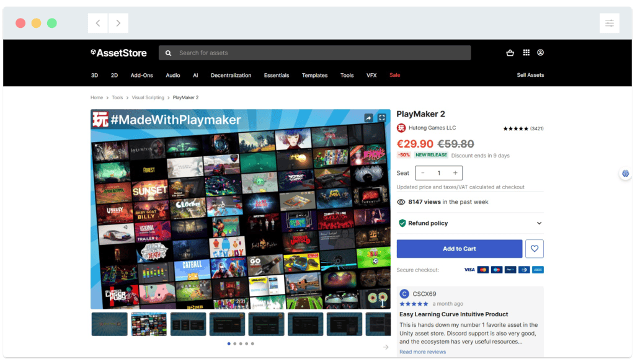Click the green maximize window button
The image size is (635, 364).
pyautogui.click(x=52, y=23)
